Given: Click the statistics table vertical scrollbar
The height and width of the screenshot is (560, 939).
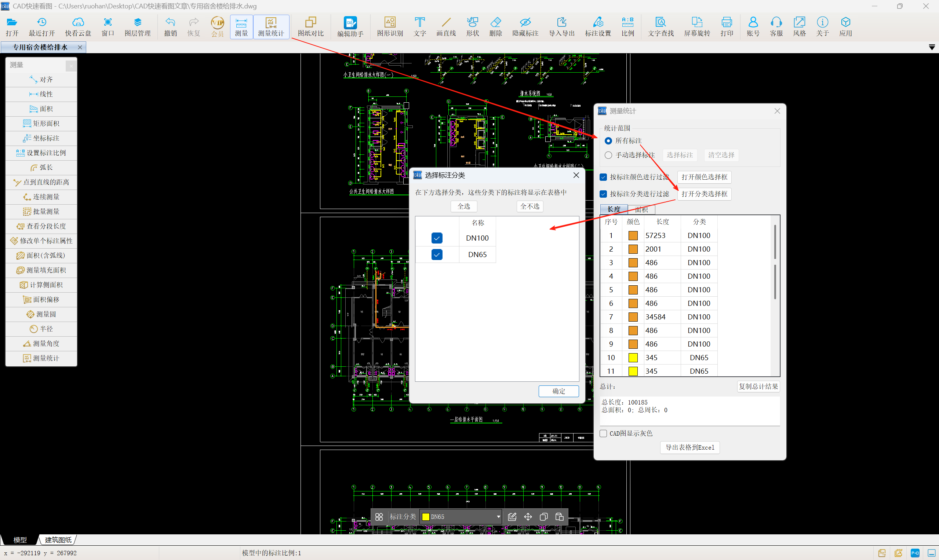Looking at the screenshot, I should pos(775,242).
